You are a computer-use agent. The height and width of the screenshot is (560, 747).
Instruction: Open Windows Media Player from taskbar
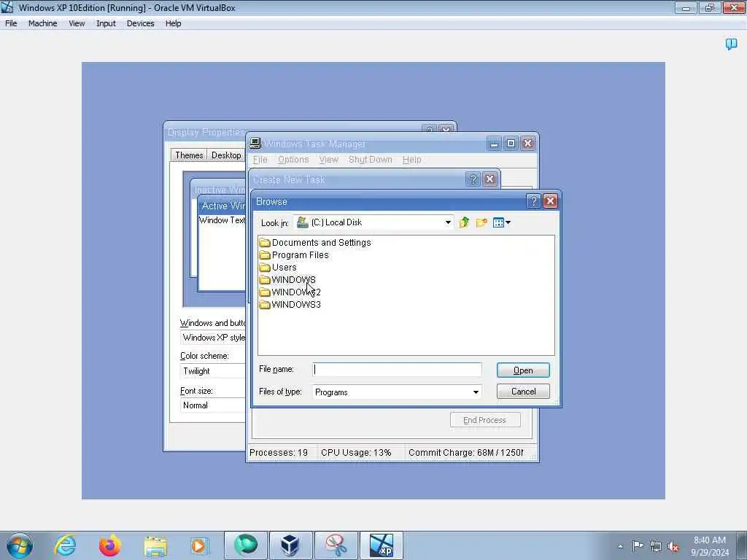pyautogui.click(x=198, y=545)
